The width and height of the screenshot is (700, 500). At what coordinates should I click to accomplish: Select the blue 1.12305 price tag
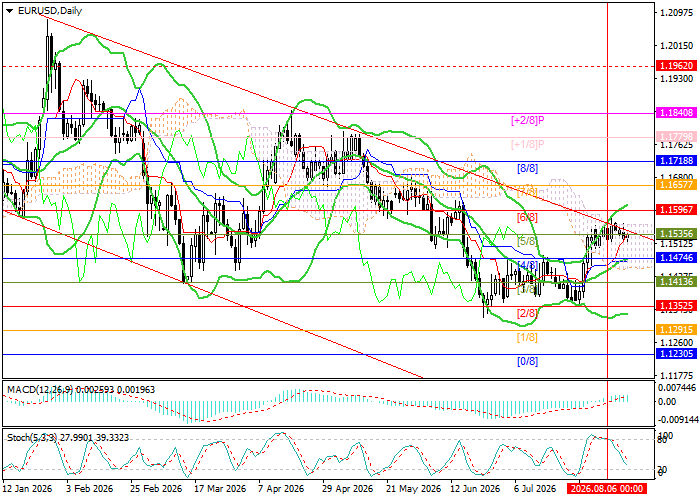[x=676, y=354]
